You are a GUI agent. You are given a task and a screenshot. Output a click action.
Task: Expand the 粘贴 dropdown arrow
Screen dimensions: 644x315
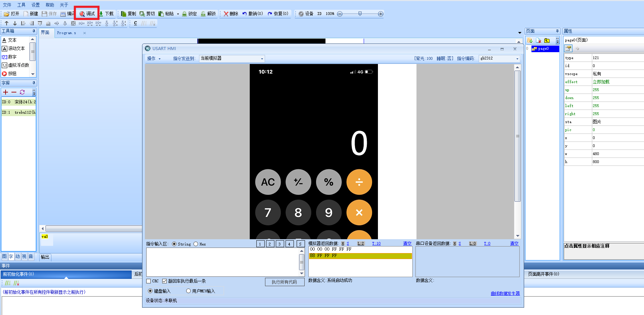[x=178, y=14]
